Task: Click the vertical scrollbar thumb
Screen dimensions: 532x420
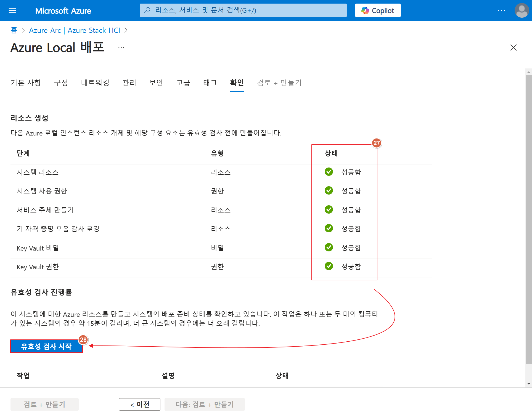Action: pyautogui.click(x=529, y=219)
